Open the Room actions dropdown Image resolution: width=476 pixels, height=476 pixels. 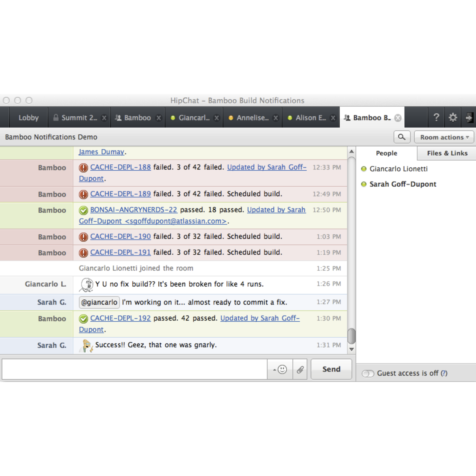(x=444, y=137)
